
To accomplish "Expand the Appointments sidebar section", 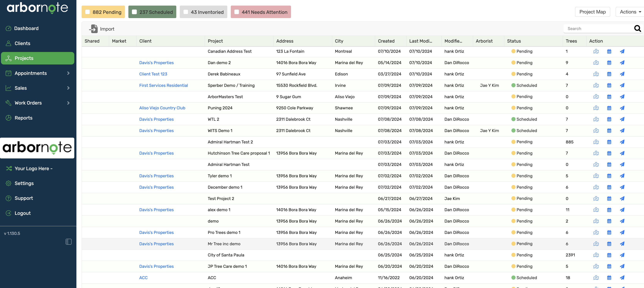I will point(30,73).
